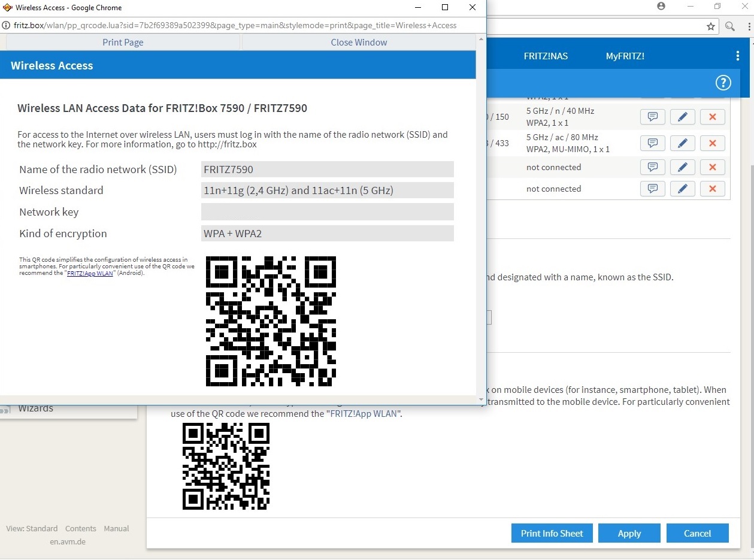Screen dimensions: 754x560
Task: Click 'Wireless LAN Access Data for FRITZ!Box 7590' heading
Action: tap(162, 108)
